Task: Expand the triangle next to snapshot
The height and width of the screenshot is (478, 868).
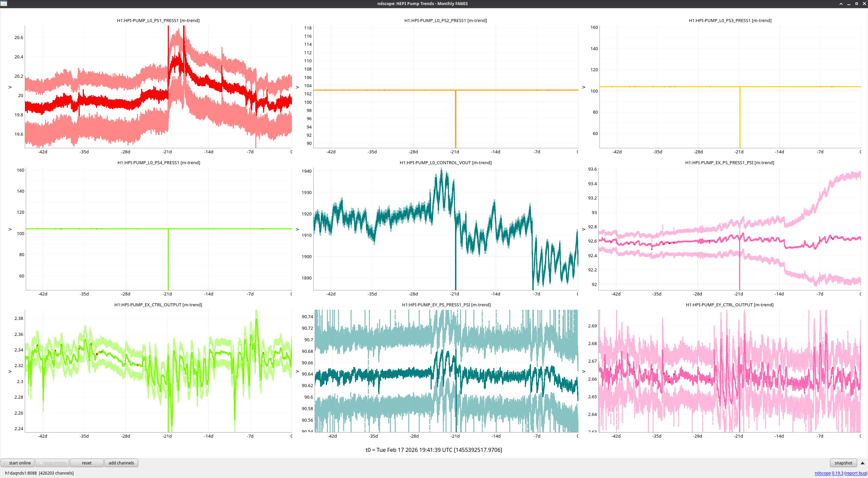Action: (862, 463)
